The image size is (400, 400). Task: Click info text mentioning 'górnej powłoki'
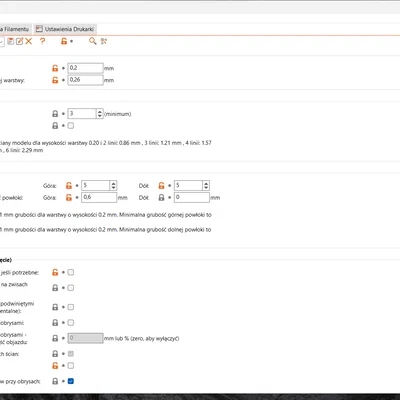tap(106, 215)
